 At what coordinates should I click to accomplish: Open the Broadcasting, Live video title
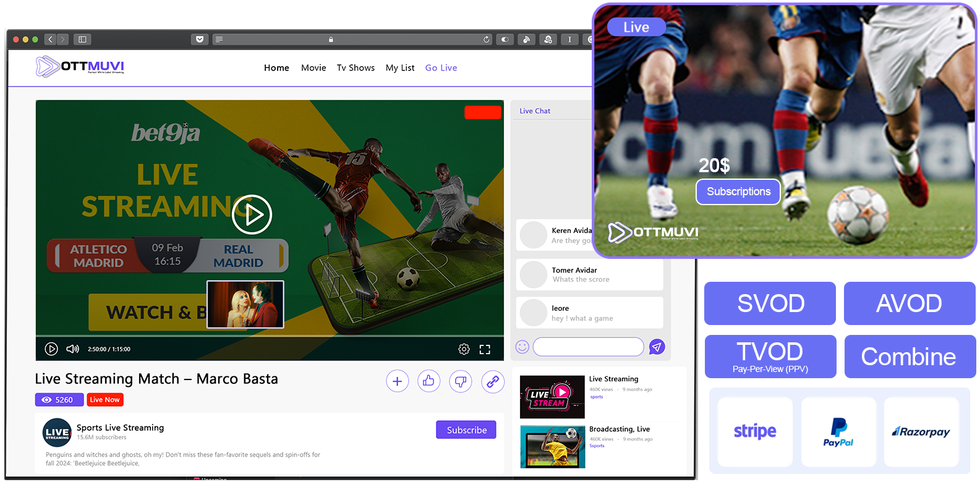620,429
